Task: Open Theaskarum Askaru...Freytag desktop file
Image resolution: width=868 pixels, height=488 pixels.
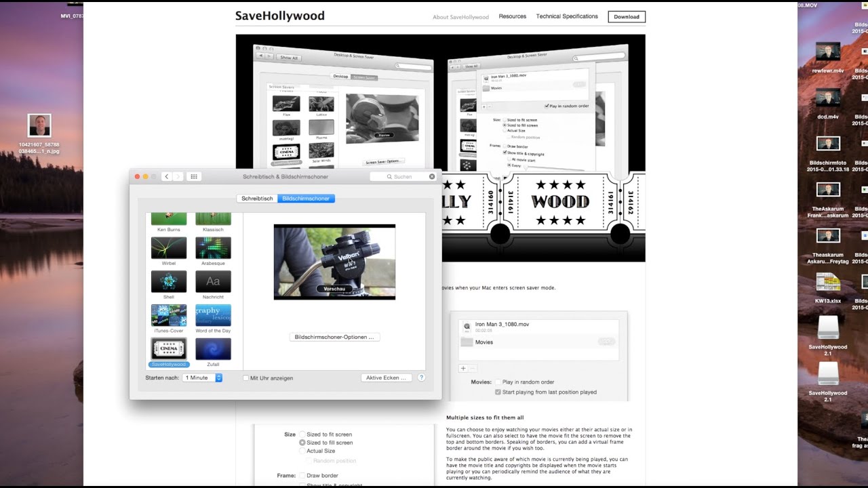Action: coord(828,246)
